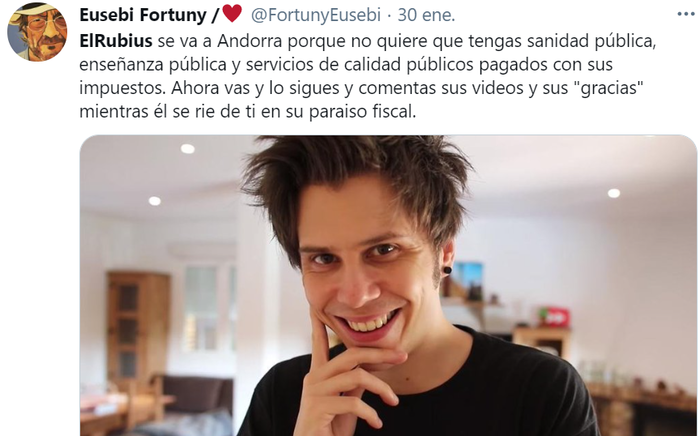Click the blue picture frame behind the man

pos(467,280)
